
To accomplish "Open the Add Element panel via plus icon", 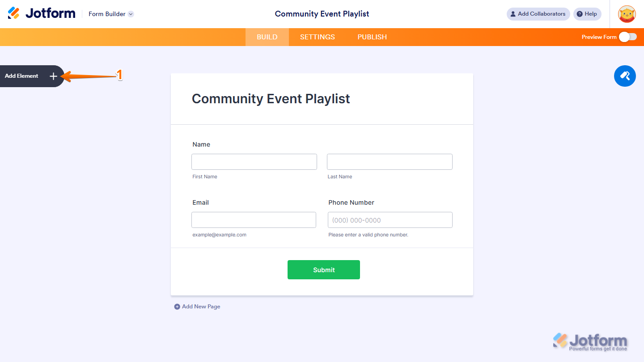I will [x=53, y=76].
